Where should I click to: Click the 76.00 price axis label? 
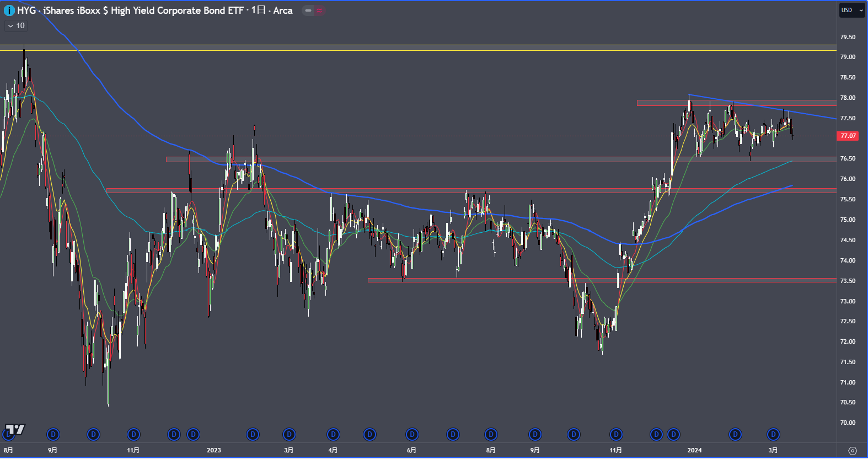pos(848,179)
